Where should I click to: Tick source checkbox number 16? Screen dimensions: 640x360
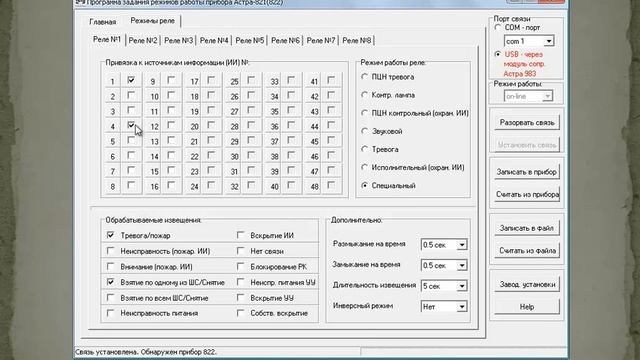[171, 185]
